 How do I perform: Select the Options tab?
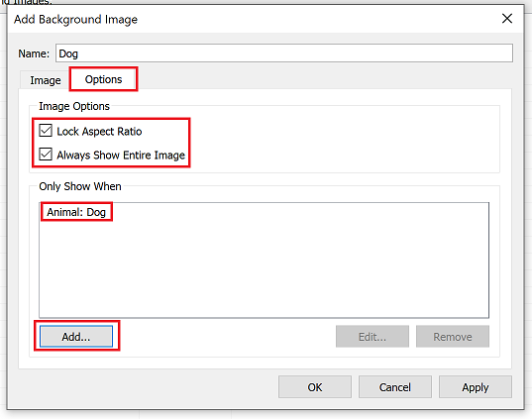pyautogui.click(x=103, y=79)
